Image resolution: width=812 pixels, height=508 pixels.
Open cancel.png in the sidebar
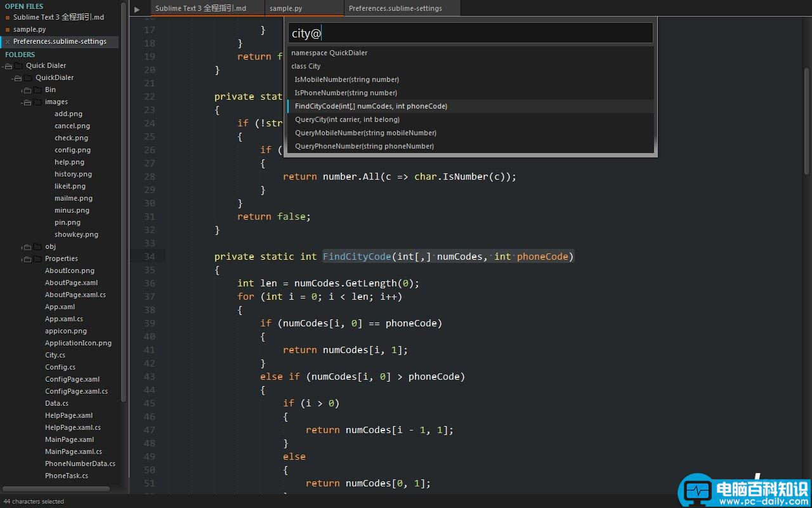72,126
